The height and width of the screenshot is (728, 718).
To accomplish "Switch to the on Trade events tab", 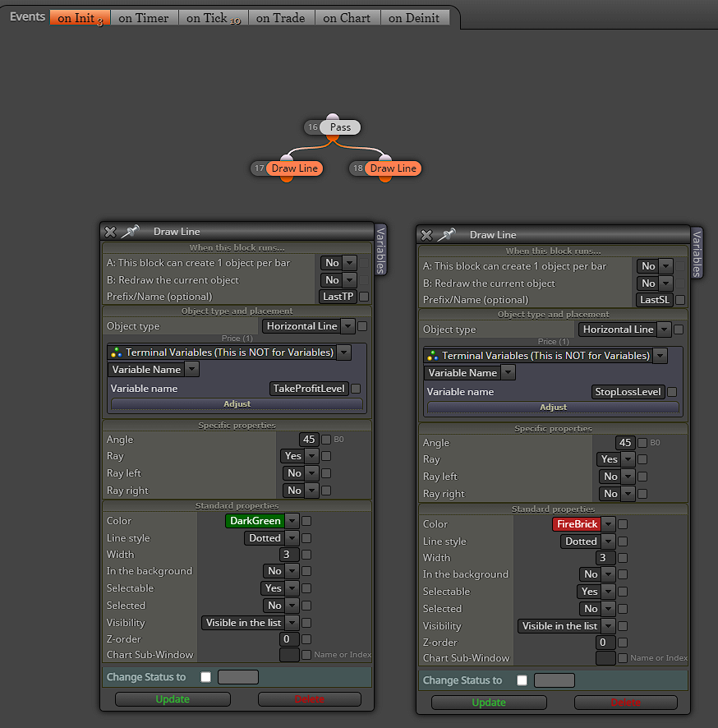I will click(x=281, y=17).
